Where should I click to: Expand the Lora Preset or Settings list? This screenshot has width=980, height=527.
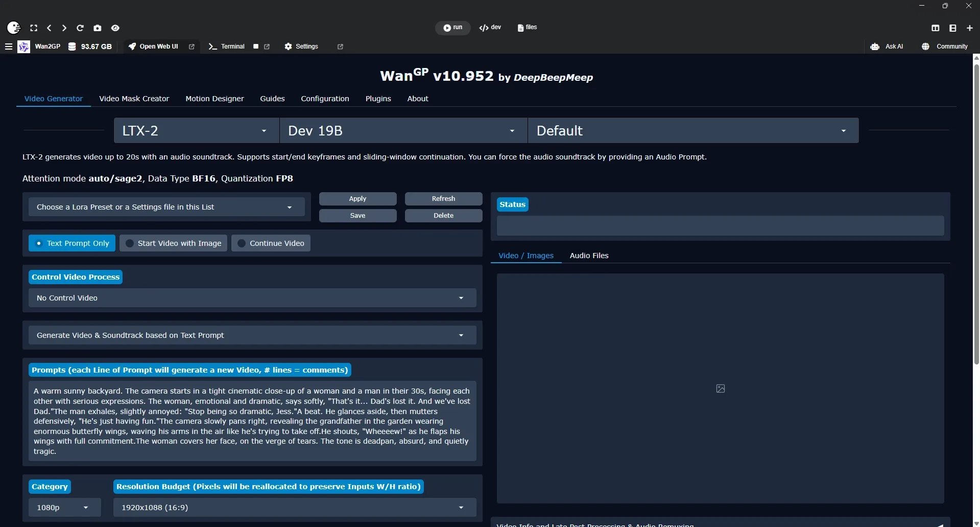[x=166, y=207]
